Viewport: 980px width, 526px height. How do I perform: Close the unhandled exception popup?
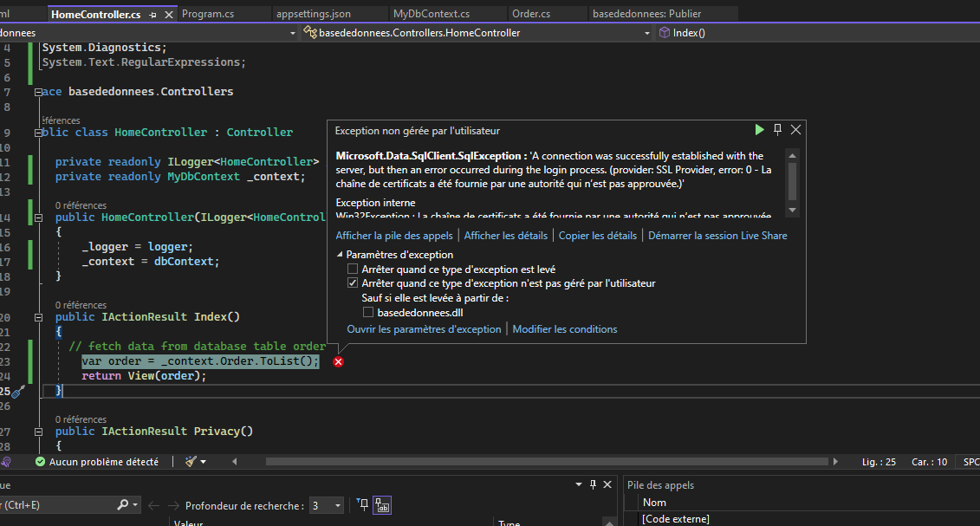795,129
